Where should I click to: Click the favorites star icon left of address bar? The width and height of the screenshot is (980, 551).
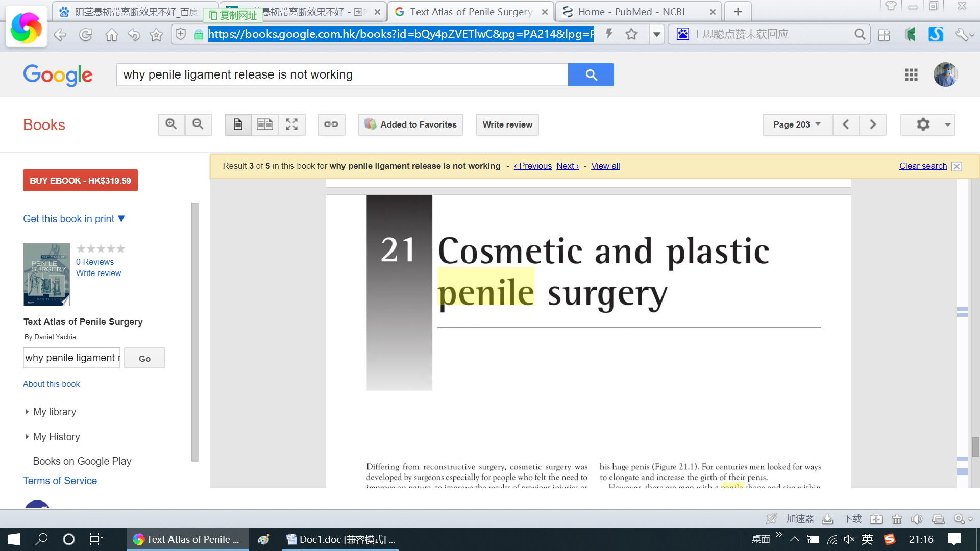point(156,35)
